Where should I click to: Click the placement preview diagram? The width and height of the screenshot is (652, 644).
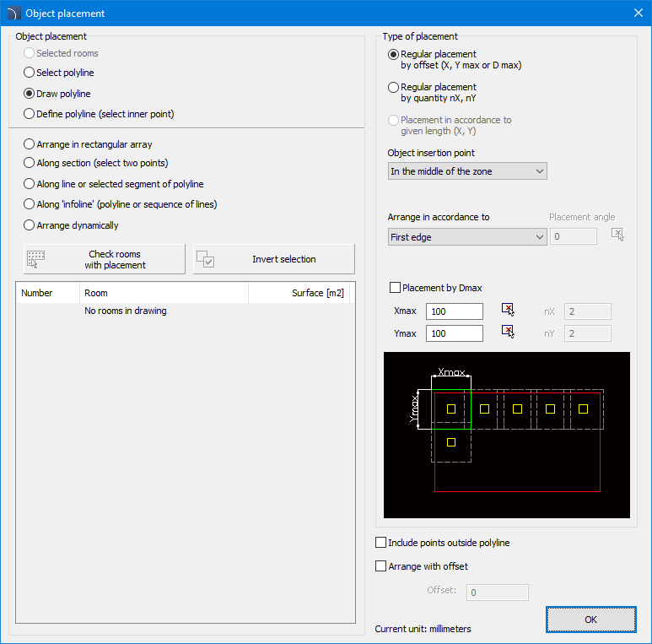point(506,435)
